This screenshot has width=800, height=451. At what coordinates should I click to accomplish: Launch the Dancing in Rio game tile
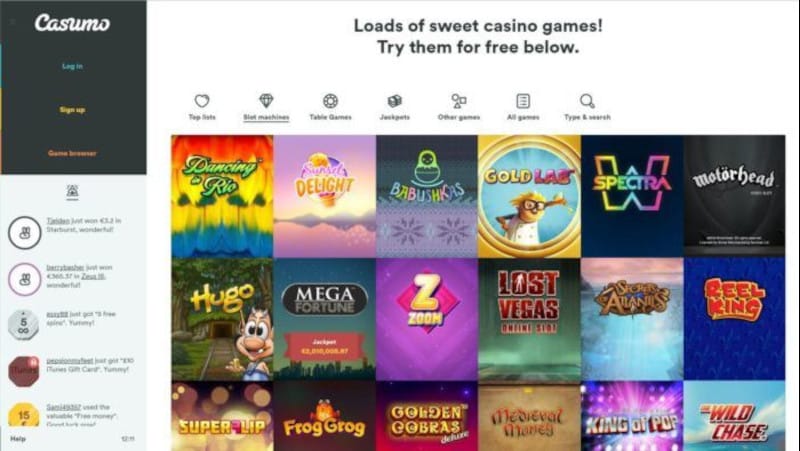[222, 196]
